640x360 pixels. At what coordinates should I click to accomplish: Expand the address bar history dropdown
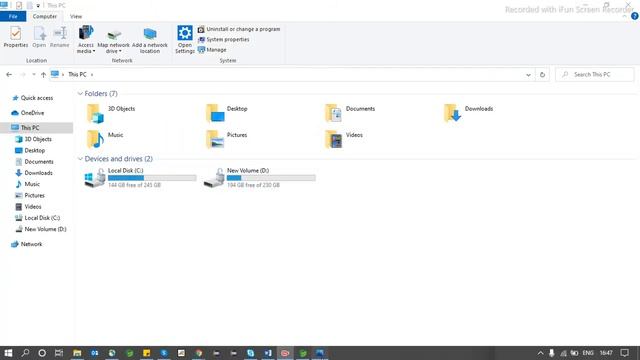528,75
